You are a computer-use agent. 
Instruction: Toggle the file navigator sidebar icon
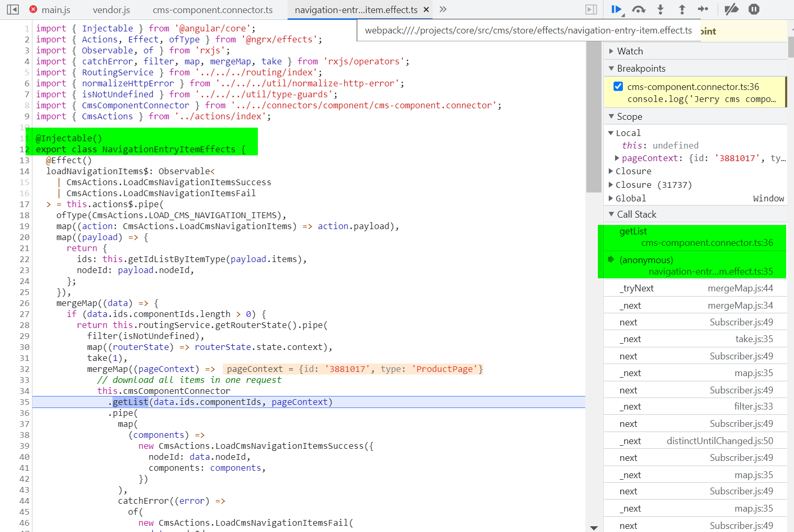coord(13,9)
